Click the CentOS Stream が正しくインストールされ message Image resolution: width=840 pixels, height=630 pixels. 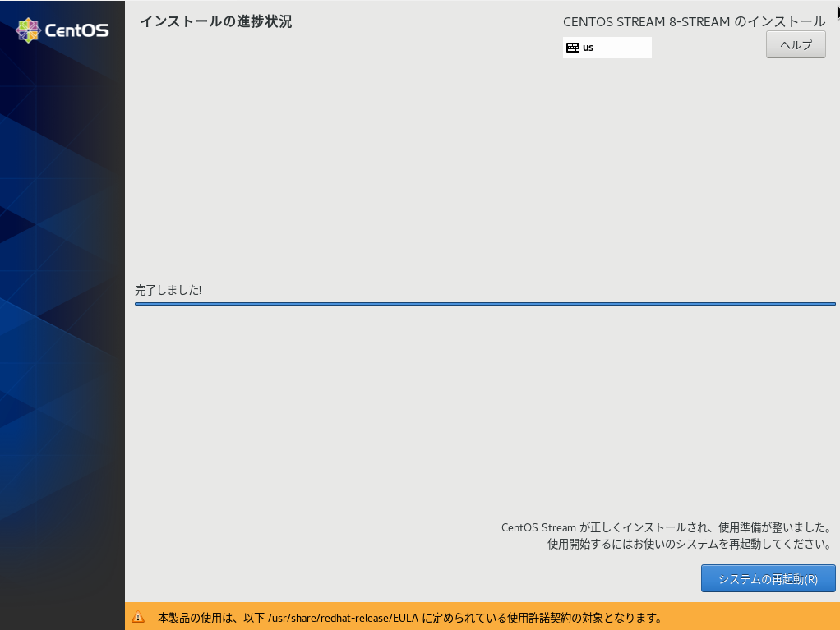pos(666,527)
